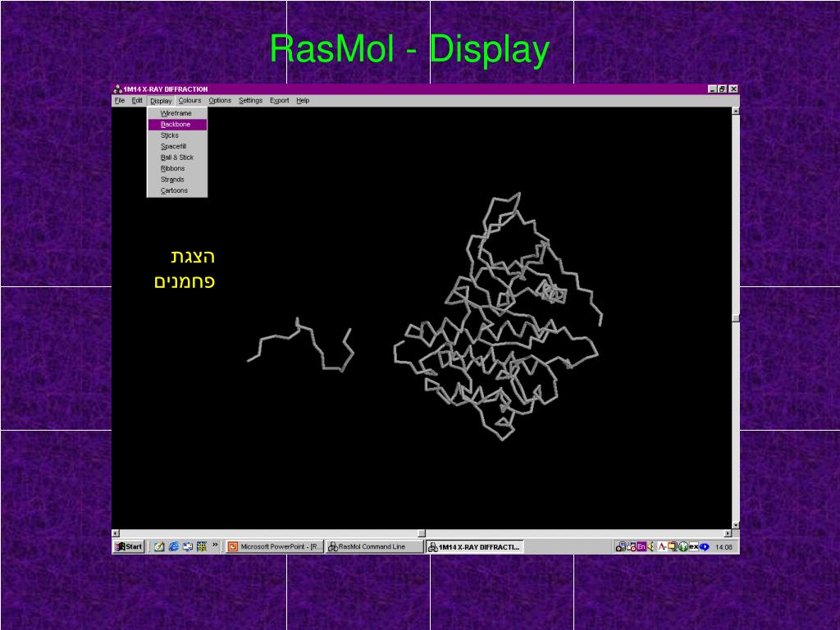This screenshot has height=630, width=840.
Task: Click the blue eye tray icon
Action: coord(704,547)
